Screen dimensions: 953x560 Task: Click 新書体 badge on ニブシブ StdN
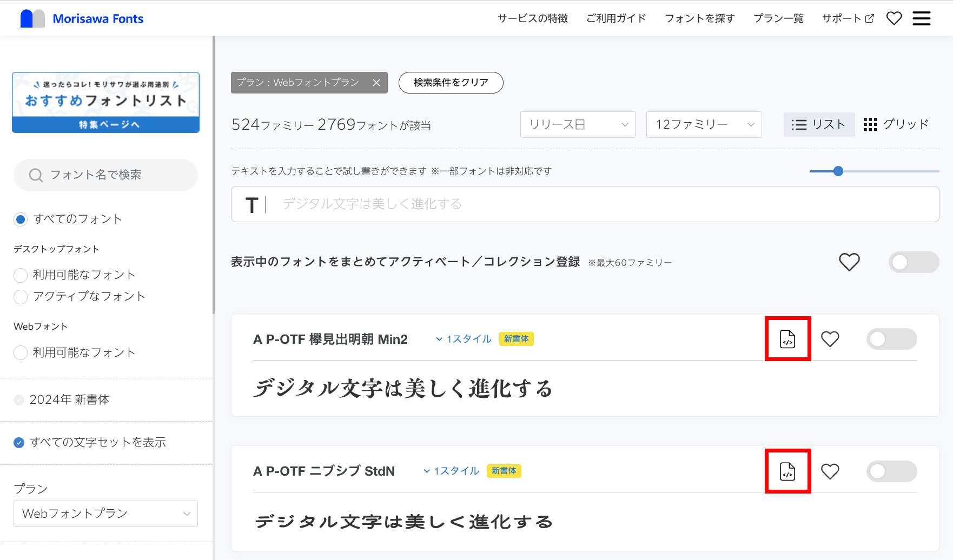pos(504,471)
